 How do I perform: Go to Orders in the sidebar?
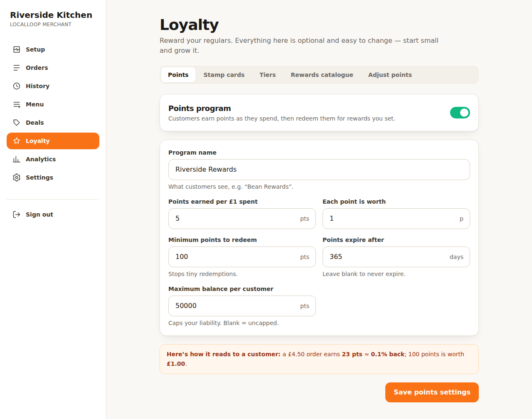53,68
